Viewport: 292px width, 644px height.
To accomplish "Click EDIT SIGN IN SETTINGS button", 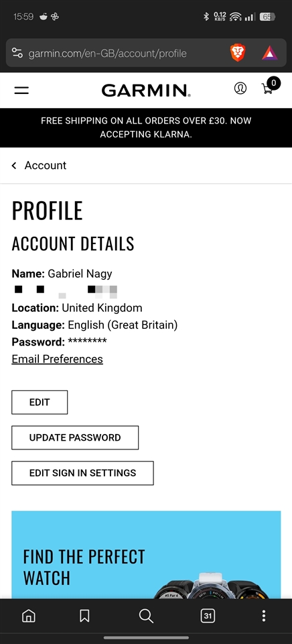I will coord(82,473).
